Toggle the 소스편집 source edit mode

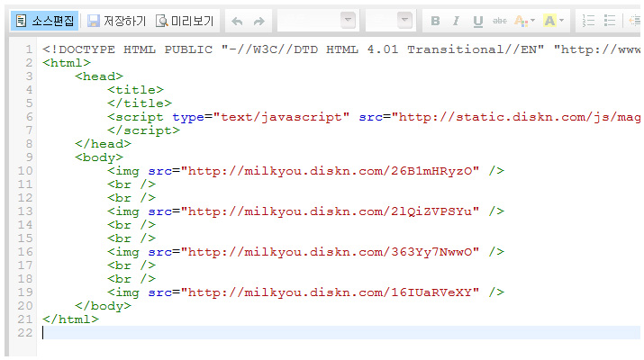tap(44, 21)
